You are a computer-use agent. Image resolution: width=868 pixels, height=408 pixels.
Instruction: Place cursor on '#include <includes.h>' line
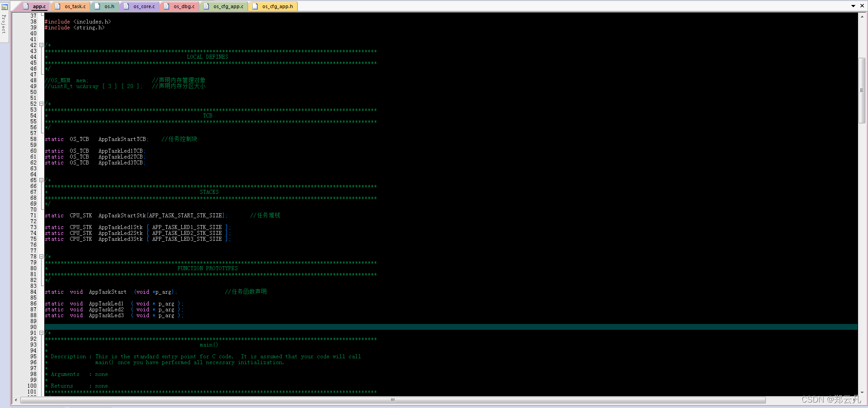(x=78, y=22)
